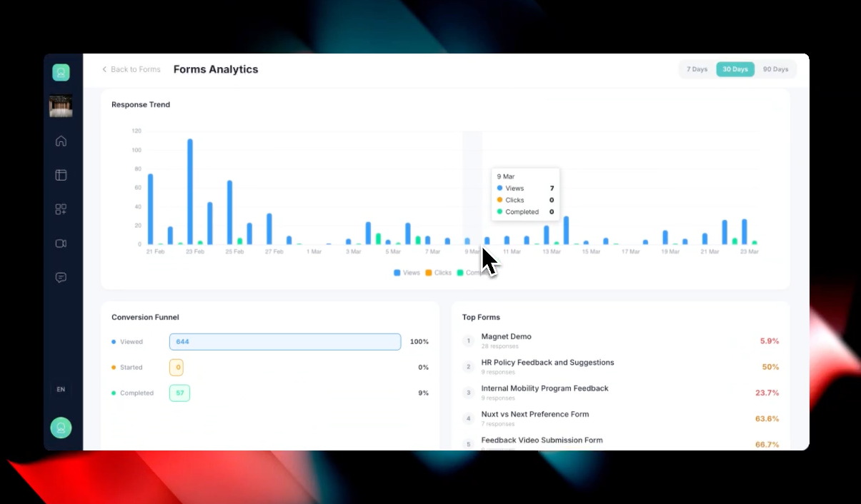Click the Back to Forms link
Viewport: 861px width, 504px height.
click(x=131, y=69)
